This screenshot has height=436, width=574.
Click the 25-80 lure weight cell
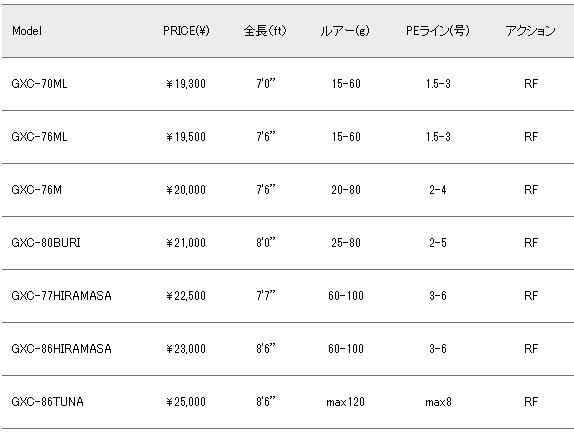point(346,243)
